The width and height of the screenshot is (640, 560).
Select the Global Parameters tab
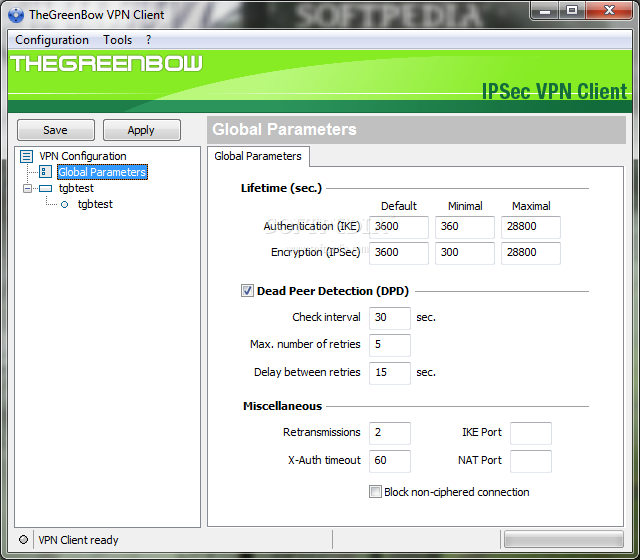click(x=258, y=156)
